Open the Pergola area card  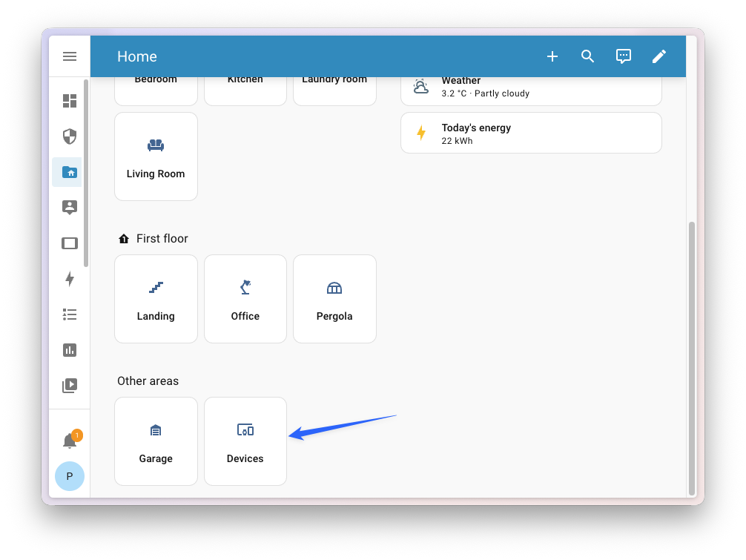tap(334, 299)
